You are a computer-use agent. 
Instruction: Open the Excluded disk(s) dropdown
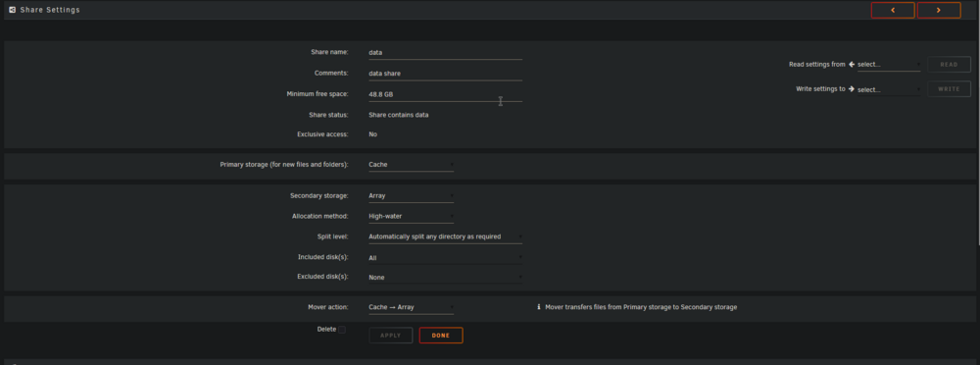pos(445,278)
